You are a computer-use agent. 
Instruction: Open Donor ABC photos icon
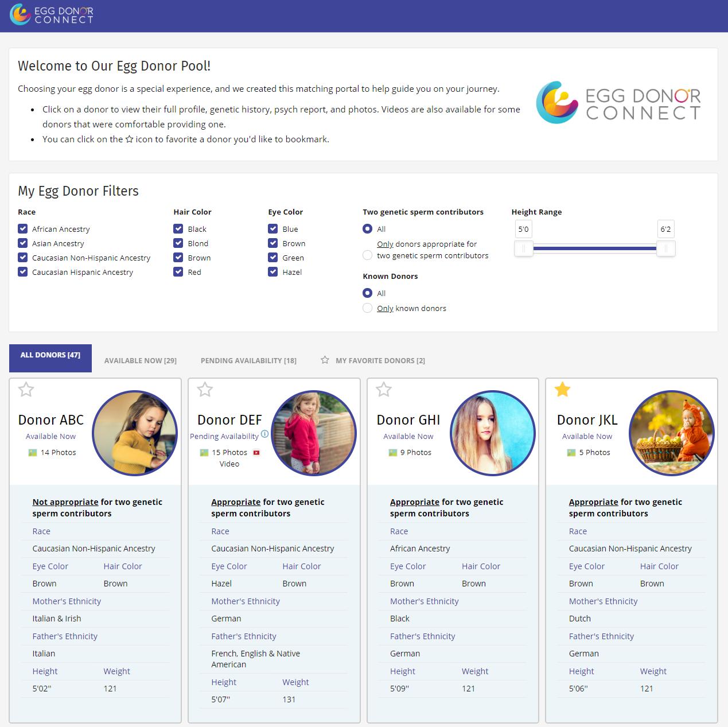click(x=33, y=453)
